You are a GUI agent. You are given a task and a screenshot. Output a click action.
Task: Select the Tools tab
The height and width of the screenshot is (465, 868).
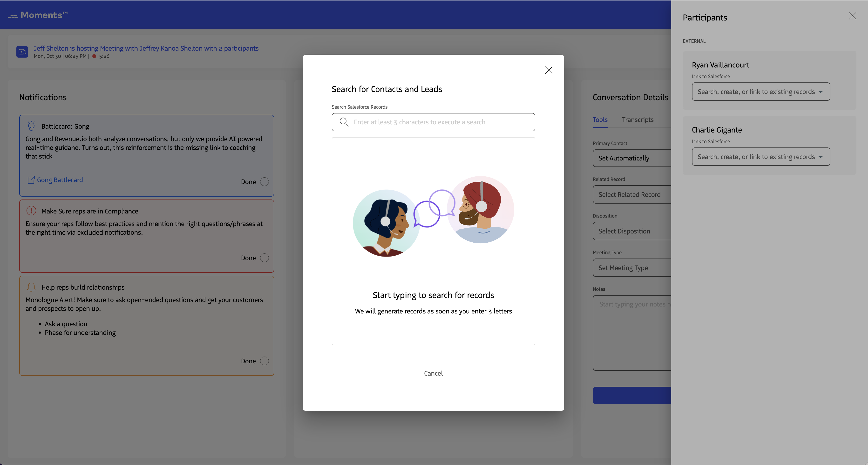pos(600,120)
